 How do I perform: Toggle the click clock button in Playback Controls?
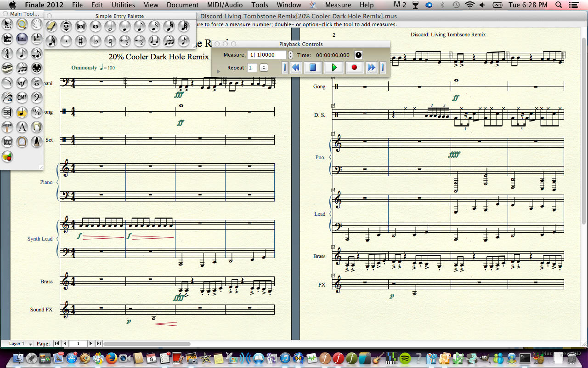(358, 55)
